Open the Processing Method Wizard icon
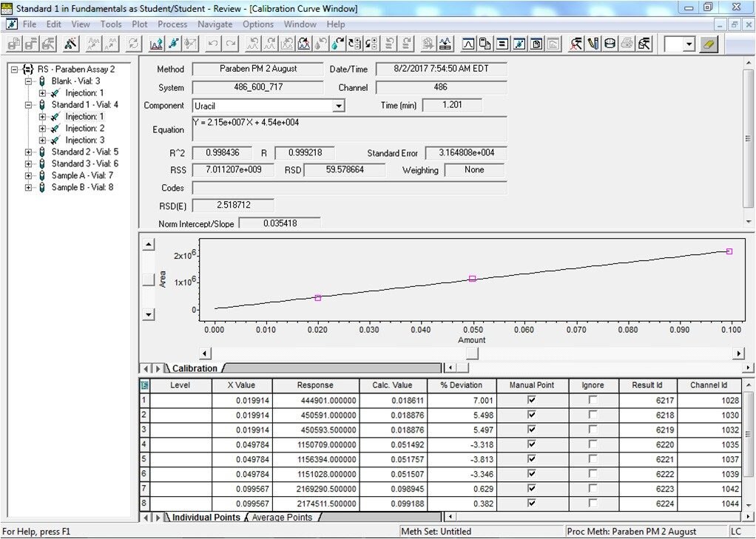The width and height of the screenshot is (756, 539). pos(71,44)
